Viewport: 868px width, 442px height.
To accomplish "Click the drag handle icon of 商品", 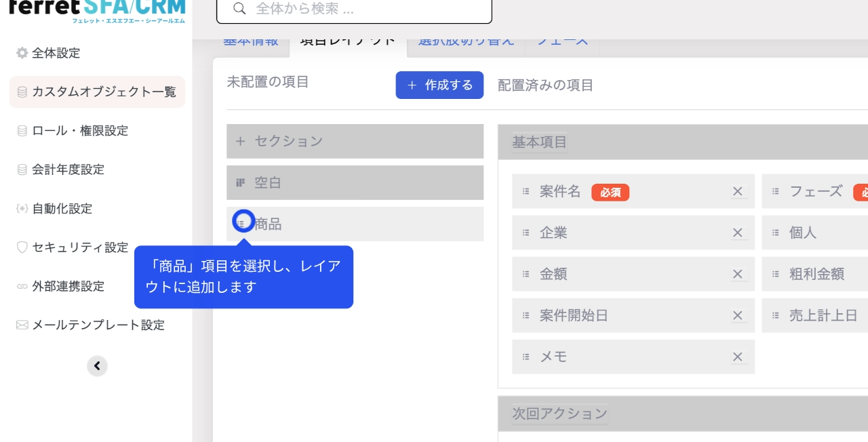I will [241, 223].
